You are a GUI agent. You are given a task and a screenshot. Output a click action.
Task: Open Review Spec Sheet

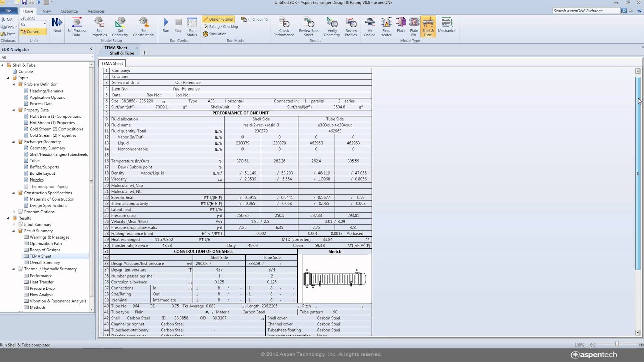[x=308, y=27]
